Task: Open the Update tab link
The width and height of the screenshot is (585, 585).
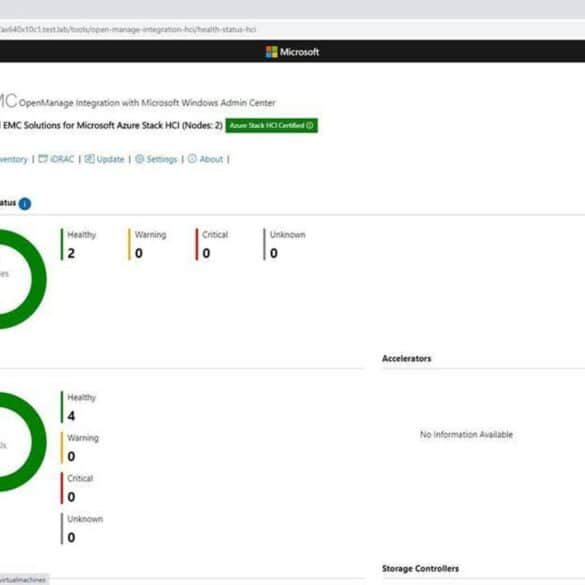Action: tap(104, 159)
